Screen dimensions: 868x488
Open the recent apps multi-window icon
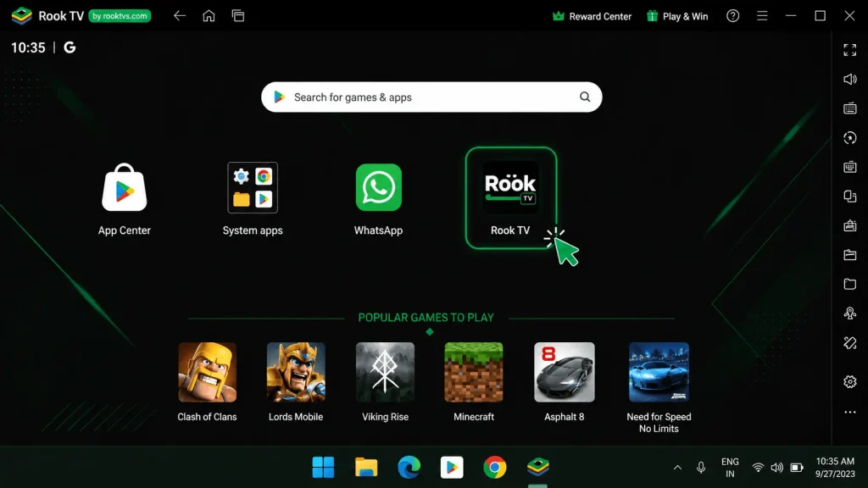click(x=238, y=16)
